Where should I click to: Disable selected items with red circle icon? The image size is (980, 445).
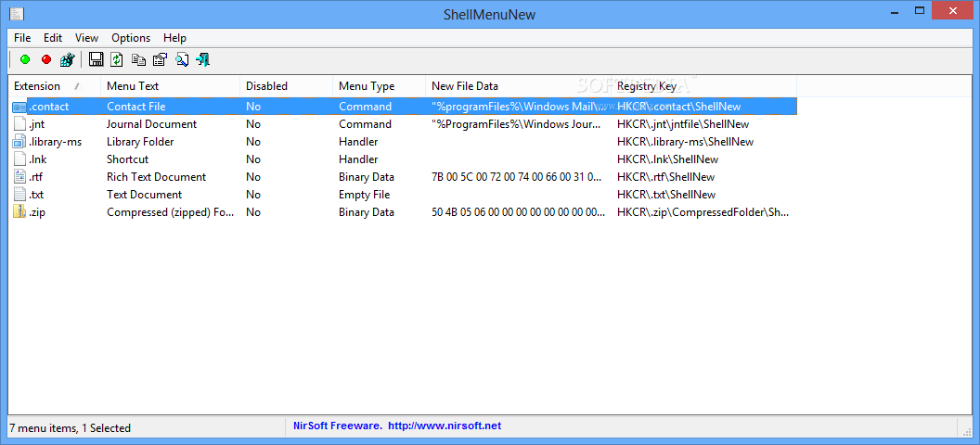[46, 60]
